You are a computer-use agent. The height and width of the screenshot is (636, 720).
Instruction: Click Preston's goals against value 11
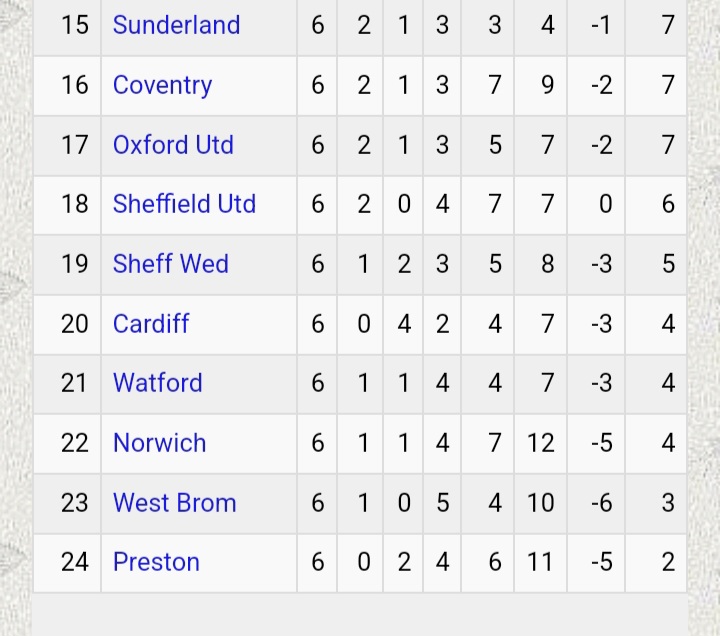541,562
